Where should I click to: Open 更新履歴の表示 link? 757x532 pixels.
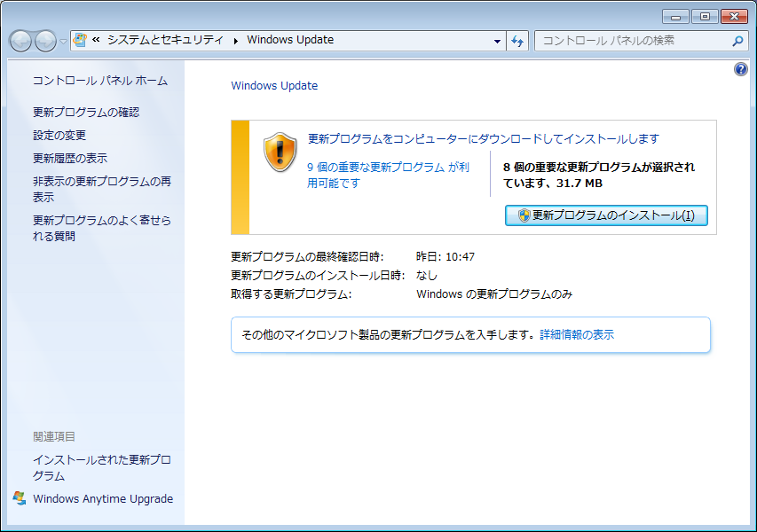(x=70, y=158)
